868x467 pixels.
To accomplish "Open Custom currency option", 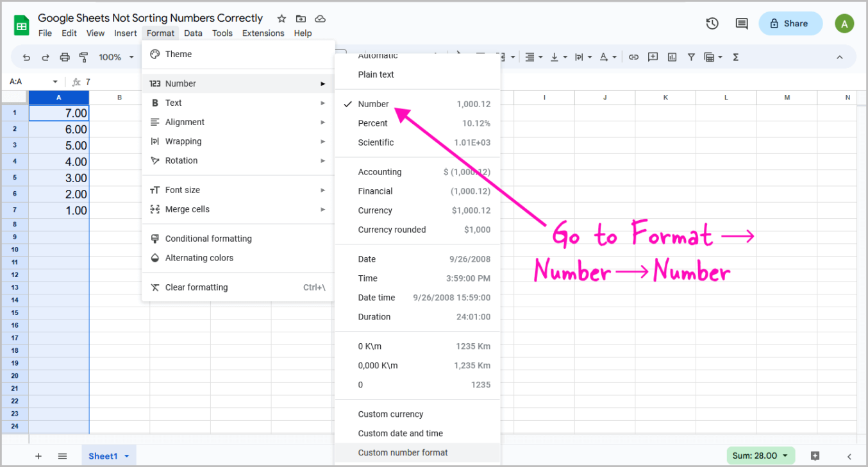I will coord(417,414).
